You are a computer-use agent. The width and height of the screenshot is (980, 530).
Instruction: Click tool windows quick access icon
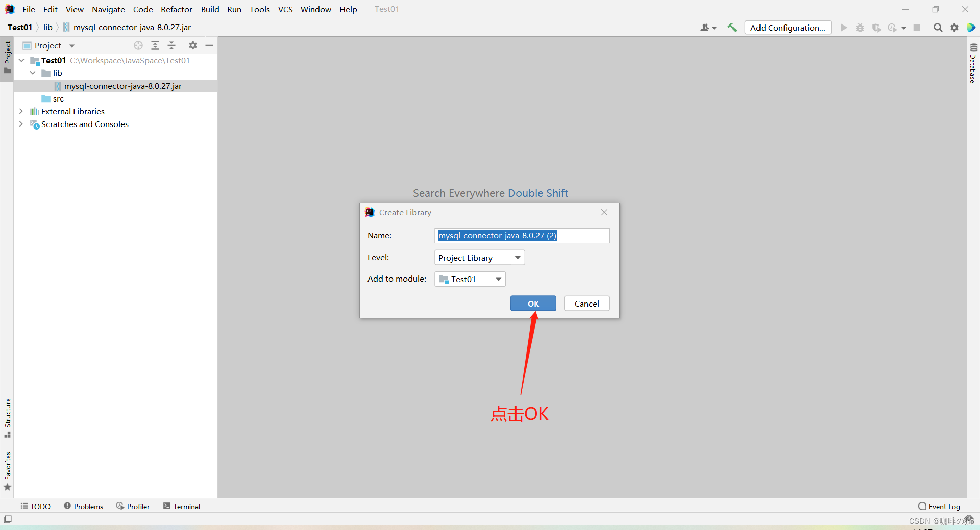coord(8,519)
